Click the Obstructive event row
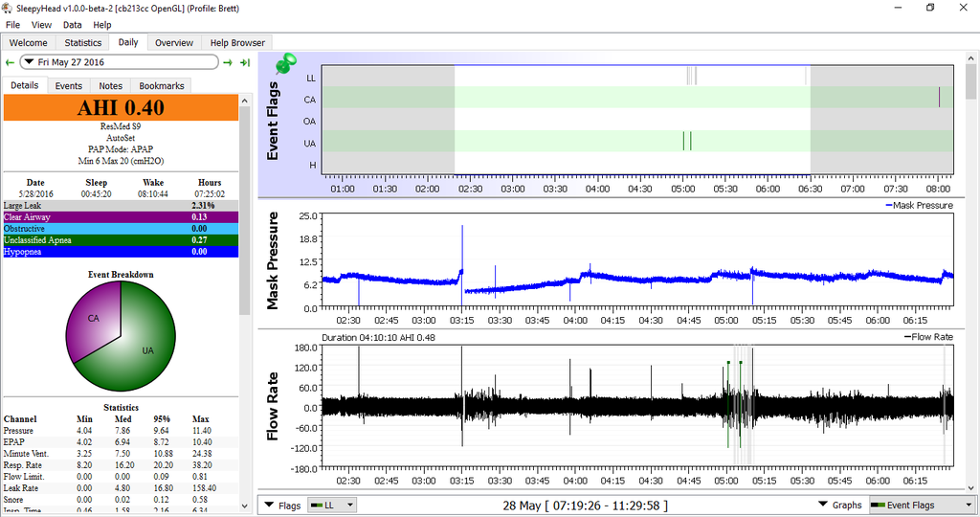 tap(121, 229)
